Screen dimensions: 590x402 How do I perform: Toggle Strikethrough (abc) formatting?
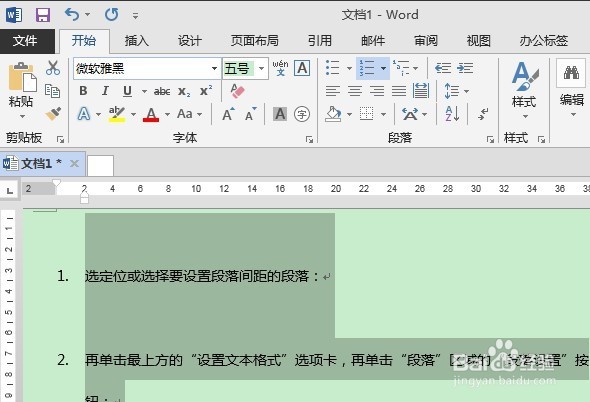point(162,91)
